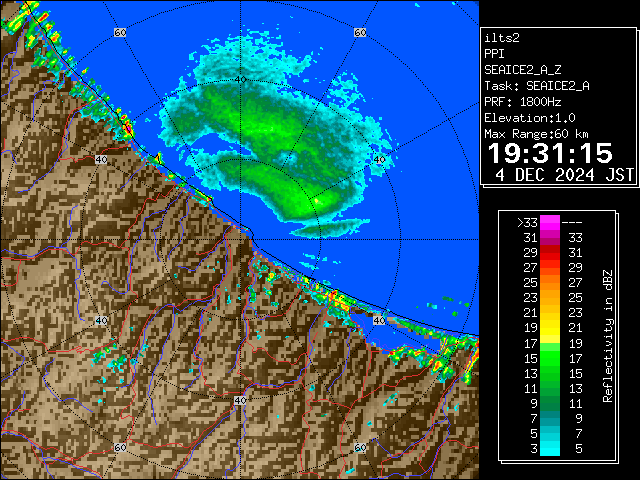640x480 pixels.
Task: Click the '---' legend entry
Action: (x=572, y=223)
